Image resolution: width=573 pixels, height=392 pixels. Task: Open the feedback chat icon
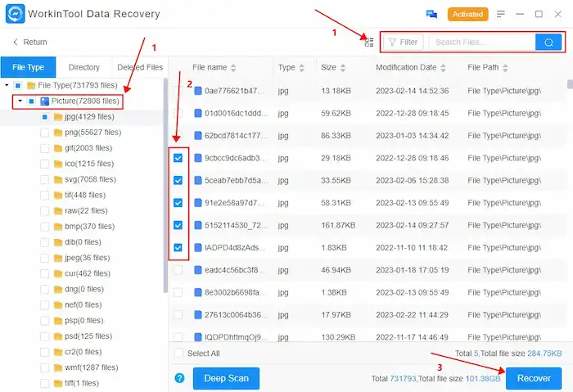click(431, 14)
